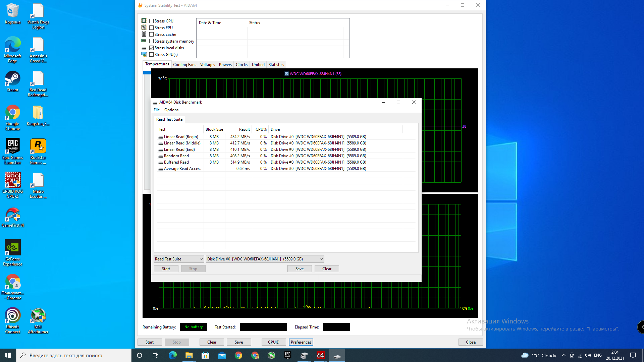Viewport: 644px width, 362px height.
Task: Open Microsoft Store in taskbar
Action: pyautogui.click(x=205, y=355)
